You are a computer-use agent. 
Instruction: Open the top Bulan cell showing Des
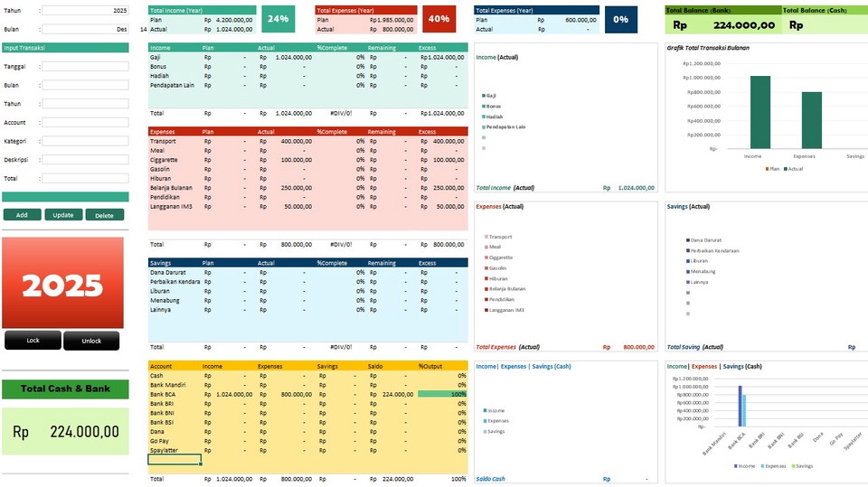click(85, 29)
